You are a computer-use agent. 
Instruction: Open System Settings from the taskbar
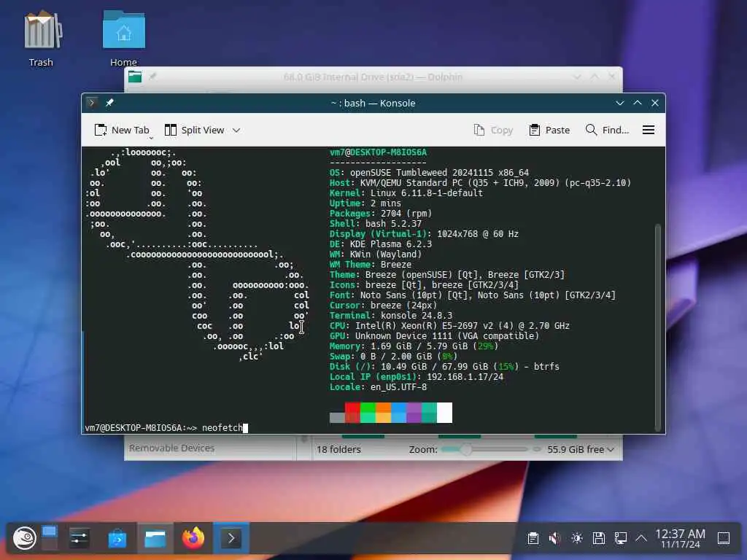click(x=79, y=538)
